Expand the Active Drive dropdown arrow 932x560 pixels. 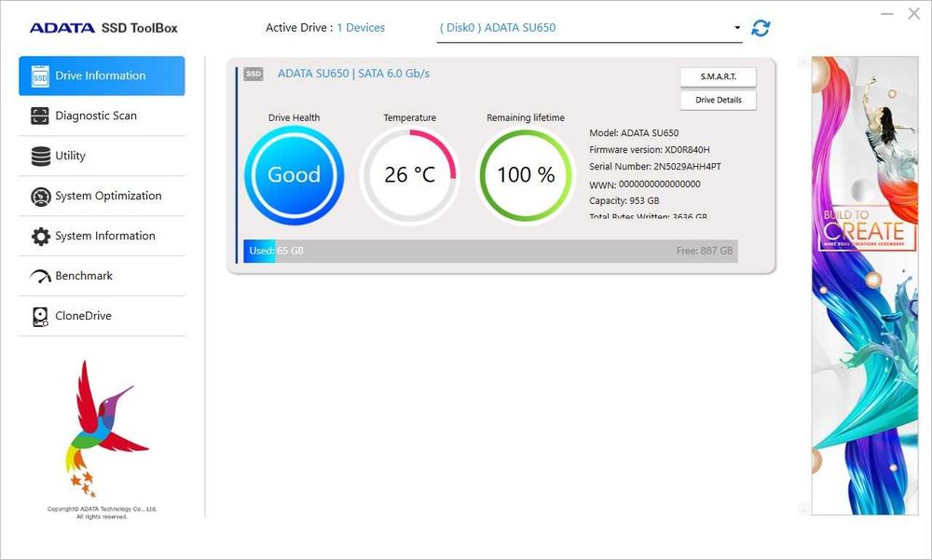click(x=737, y=27)
